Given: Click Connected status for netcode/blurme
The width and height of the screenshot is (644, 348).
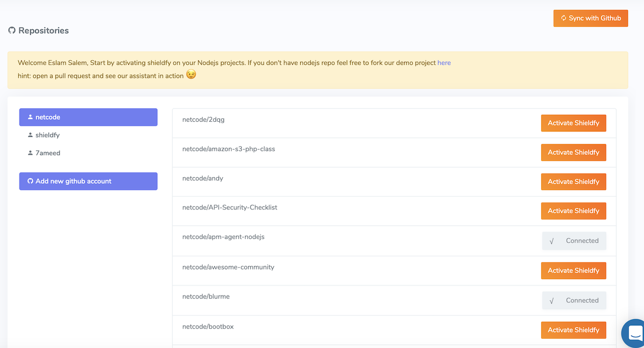Looking at the screenshot, I should pyautogui.click(x=574, y=300).
